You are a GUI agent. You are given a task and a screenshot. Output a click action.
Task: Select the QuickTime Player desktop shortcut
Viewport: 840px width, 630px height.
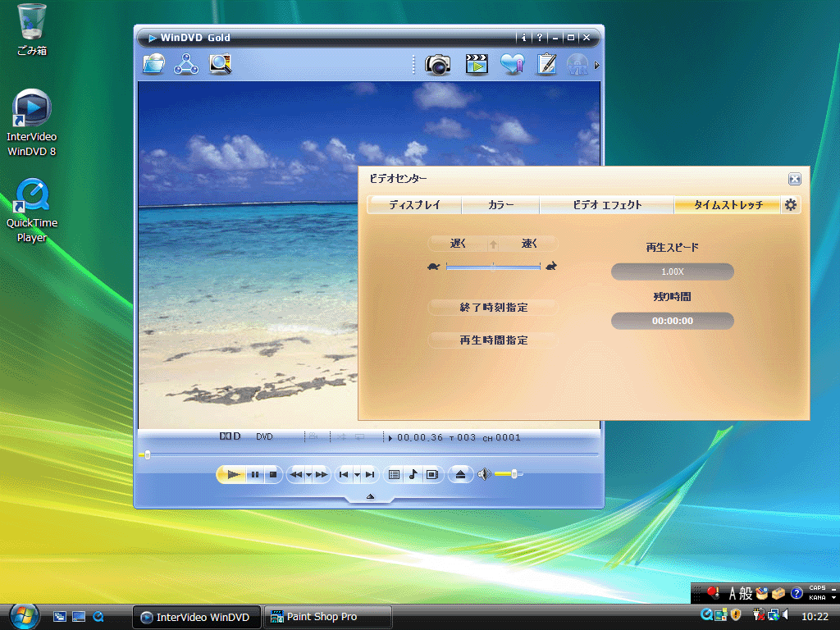click(32, 211)
